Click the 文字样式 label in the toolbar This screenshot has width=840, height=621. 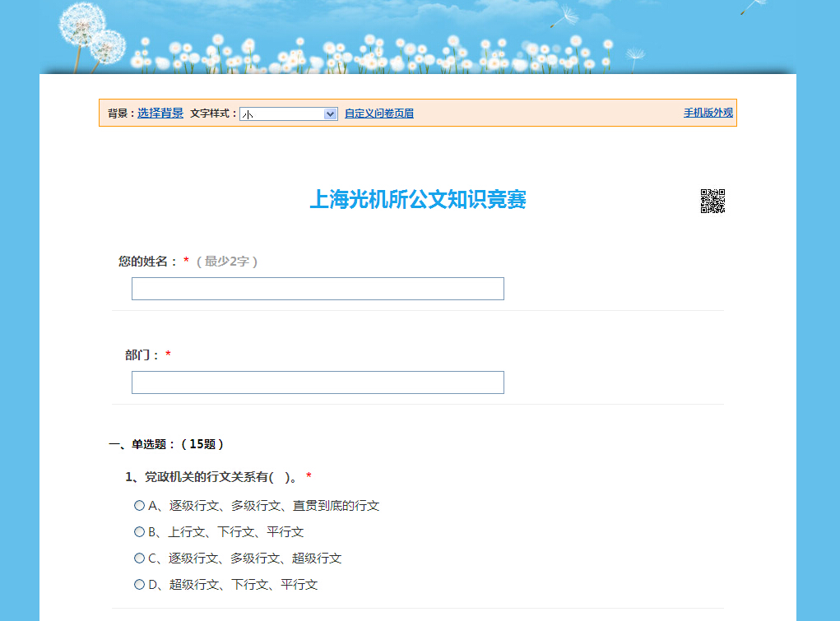(213, 114)
